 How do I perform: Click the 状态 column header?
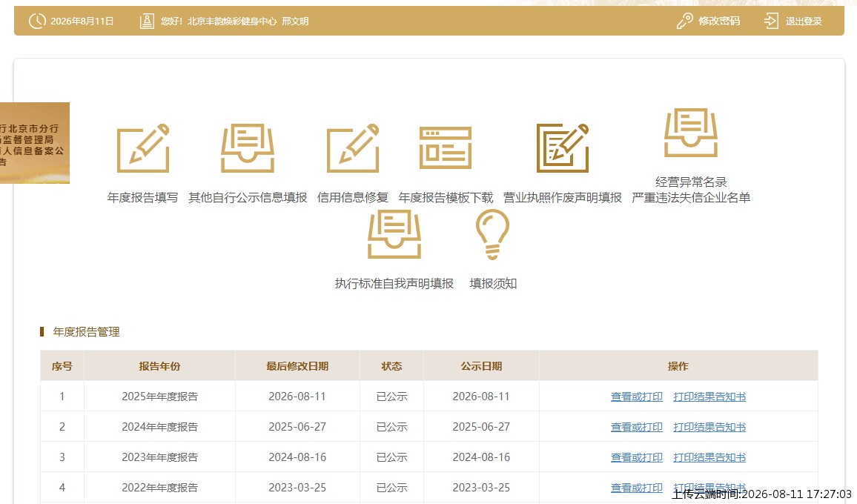(391, 366)
